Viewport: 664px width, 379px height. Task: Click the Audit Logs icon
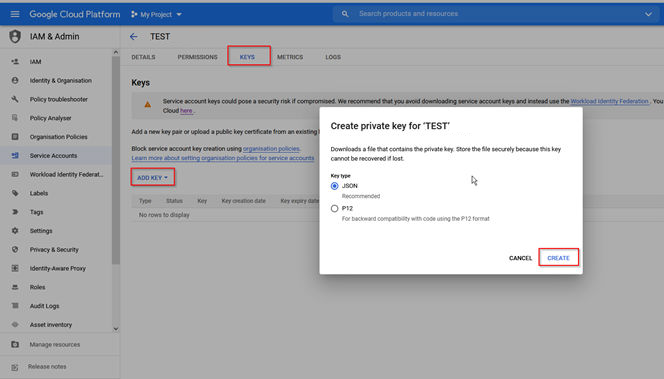click(15, 306)
